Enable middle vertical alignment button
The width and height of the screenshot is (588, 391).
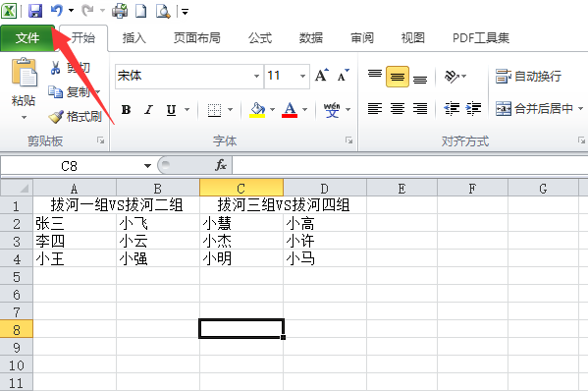[x=398, y=77]
